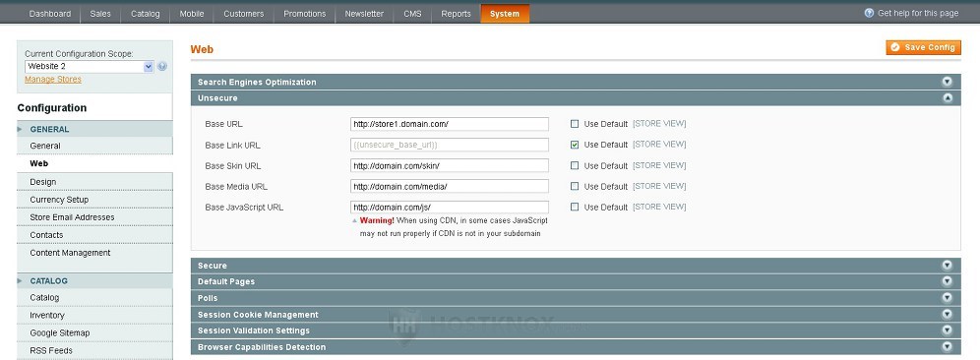The width and height of the screenshot is (980, 360).
Task: Click the disabled Base Link URL field
Action: (x=450, y=145)
